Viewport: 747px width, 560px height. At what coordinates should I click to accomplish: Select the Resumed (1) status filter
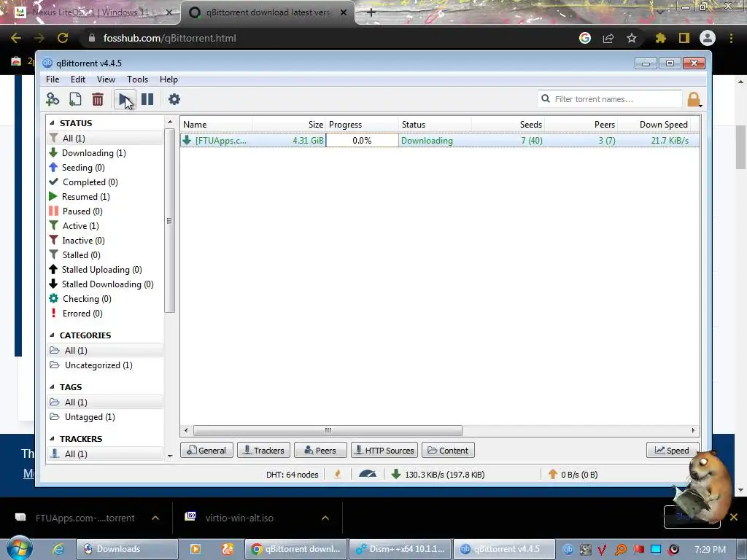click(85, 197)
